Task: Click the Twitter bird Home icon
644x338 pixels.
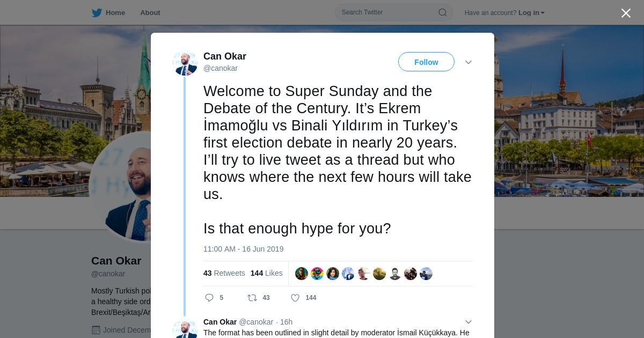Action: coord(97,13)
